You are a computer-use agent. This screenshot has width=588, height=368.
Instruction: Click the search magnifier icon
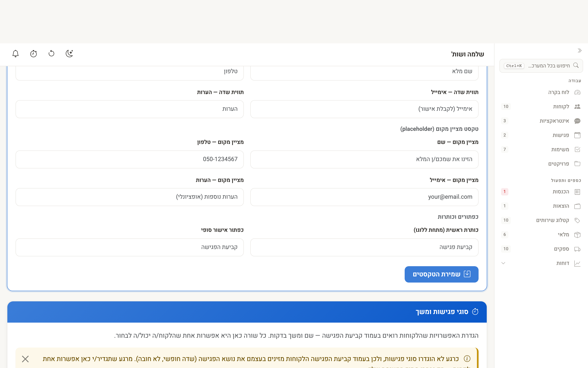[576, 65]
